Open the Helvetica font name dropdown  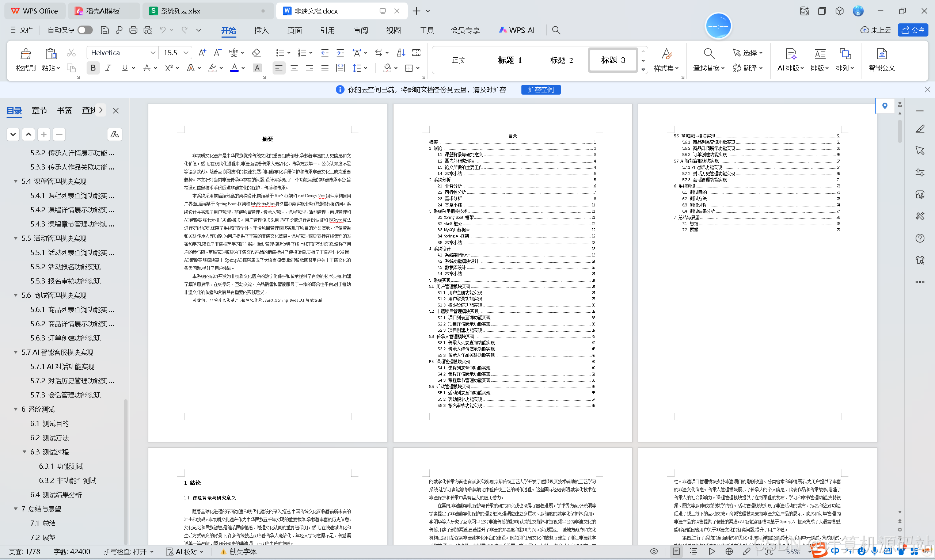[152, 53]
